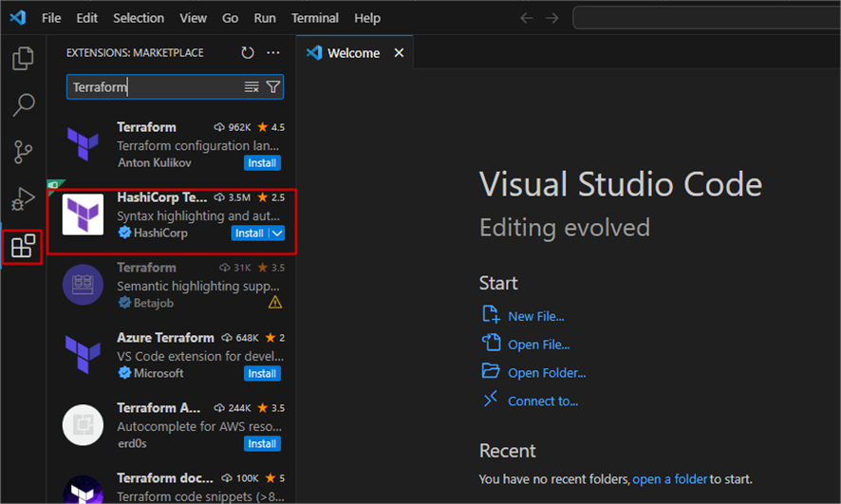Image resolution: width=841 pixels, height=504 pixels.
Task: Click the 4.5 star rating on Terraform
Action: tap(271, 127)
